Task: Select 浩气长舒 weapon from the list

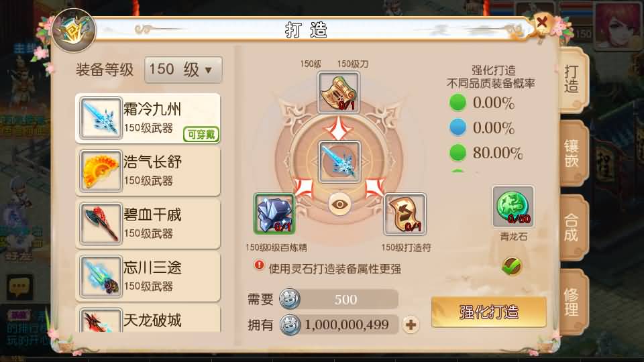Action: click(x=148, y=171)
